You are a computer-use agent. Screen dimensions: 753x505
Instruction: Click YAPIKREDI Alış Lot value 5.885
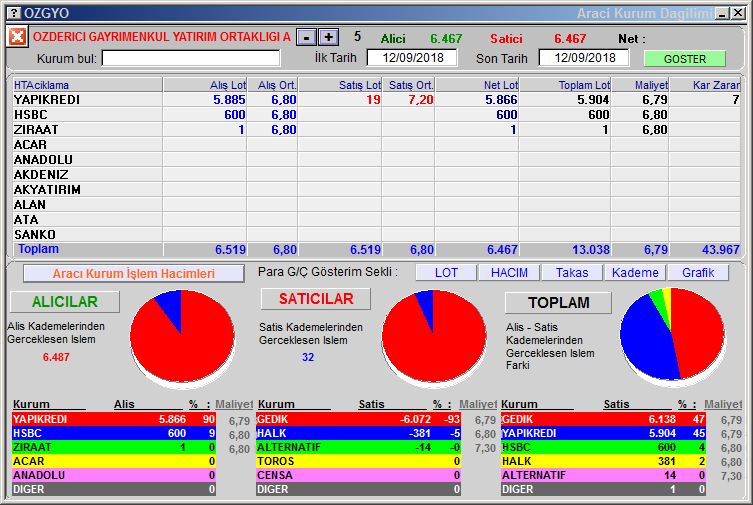pos(229,100)
